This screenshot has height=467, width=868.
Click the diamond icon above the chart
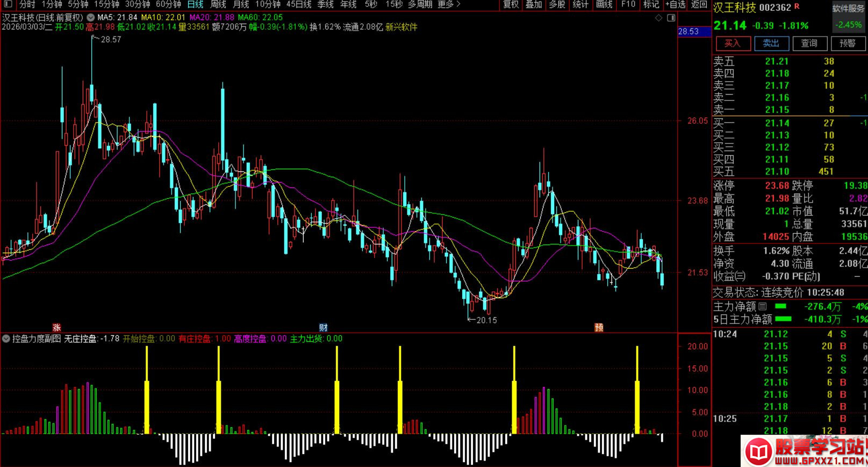(x=659, y=18)
